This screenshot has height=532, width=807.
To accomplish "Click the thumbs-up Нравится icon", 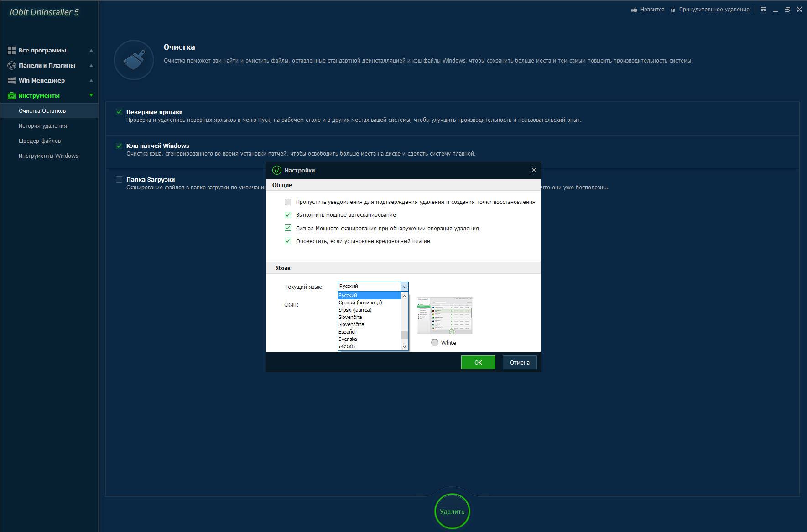I will [634, 10].
